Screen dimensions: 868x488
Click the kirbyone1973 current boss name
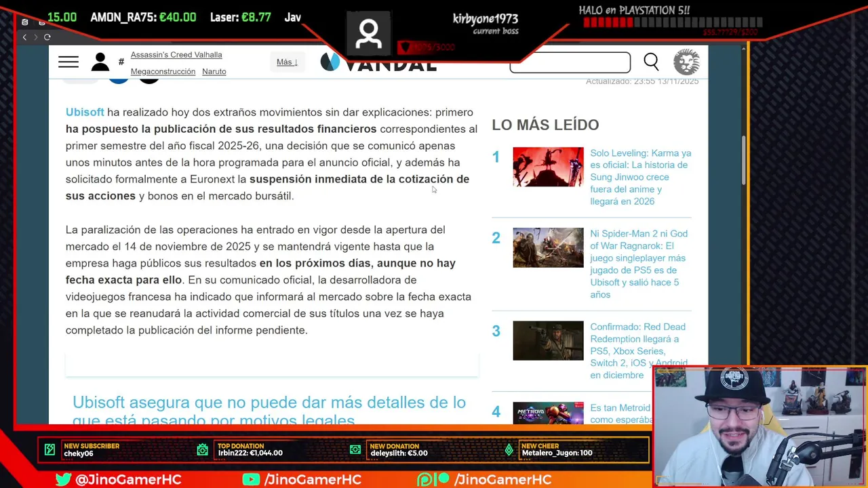tap(486, 18)
